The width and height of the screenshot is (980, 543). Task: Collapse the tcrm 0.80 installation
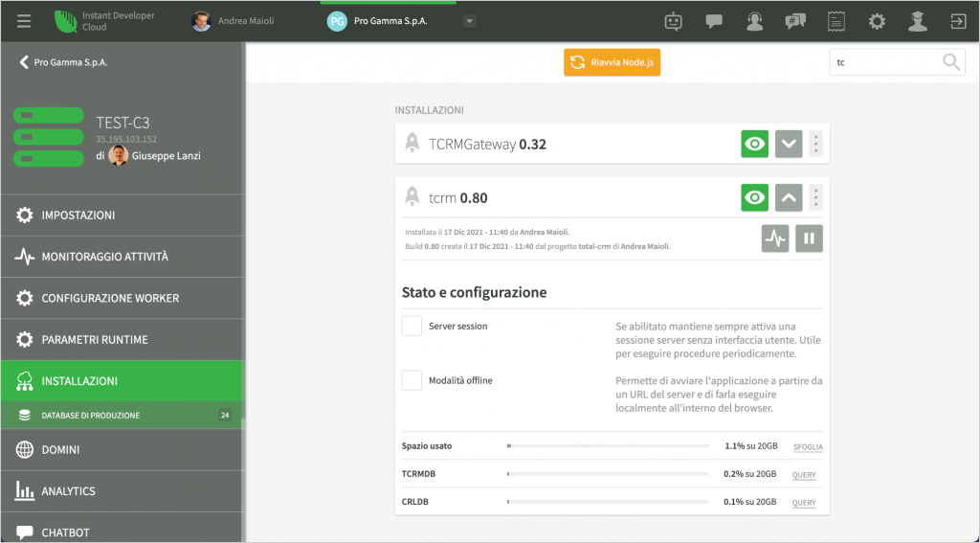pos(789,197)
